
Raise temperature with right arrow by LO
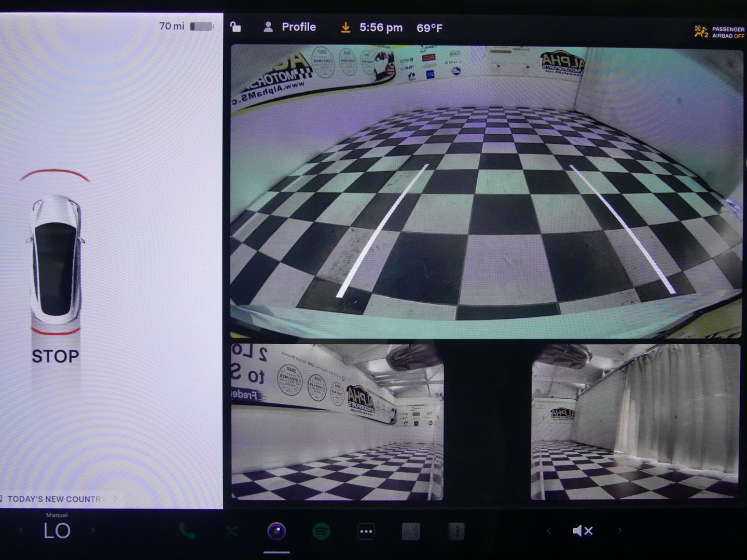[x=93, y=530]
